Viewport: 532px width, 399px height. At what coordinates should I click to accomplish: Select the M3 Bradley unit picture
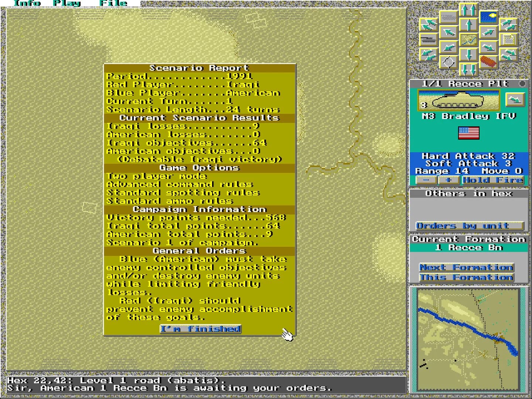click(458, 100)
